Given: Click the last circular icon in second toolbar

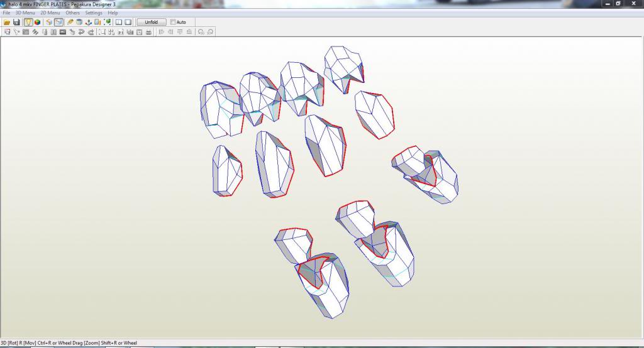Looking at the screenshot, I should [x=210, y=31].
